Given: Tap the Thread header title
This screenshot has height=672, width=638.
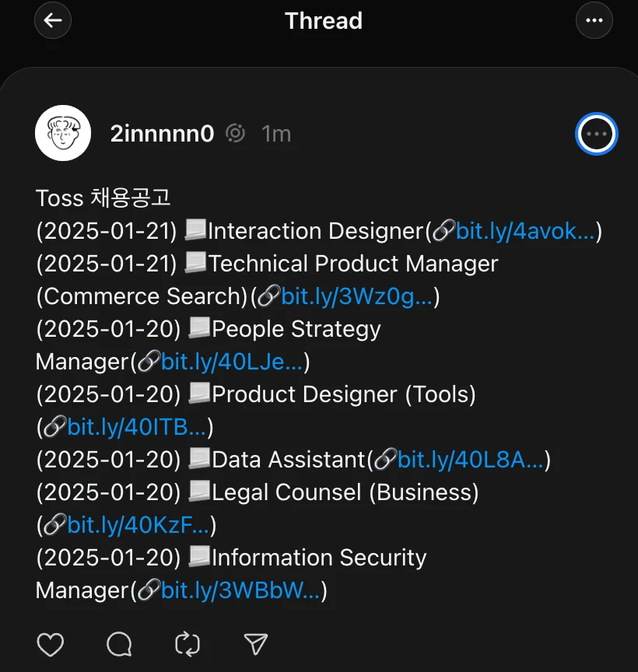Looking at the screenshot, I should pyautogui.click(x=324, y=20).
